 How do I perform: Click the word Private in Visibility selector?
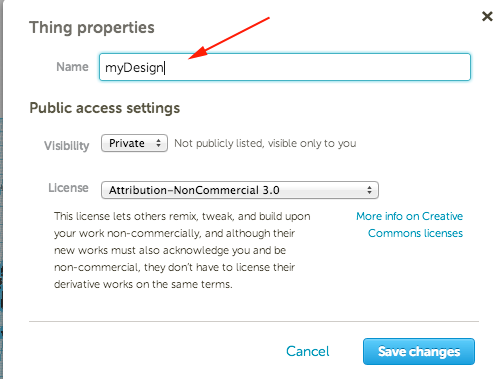pyautogui.click(x=127, y=143)
